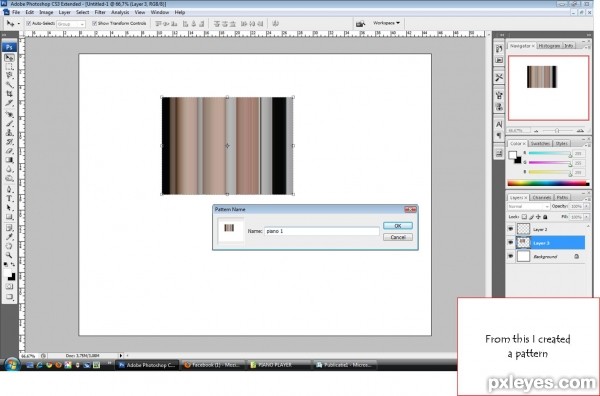
Task: Select the Path Selection tool
Action: pyautogui.click(x=9, y=208)
